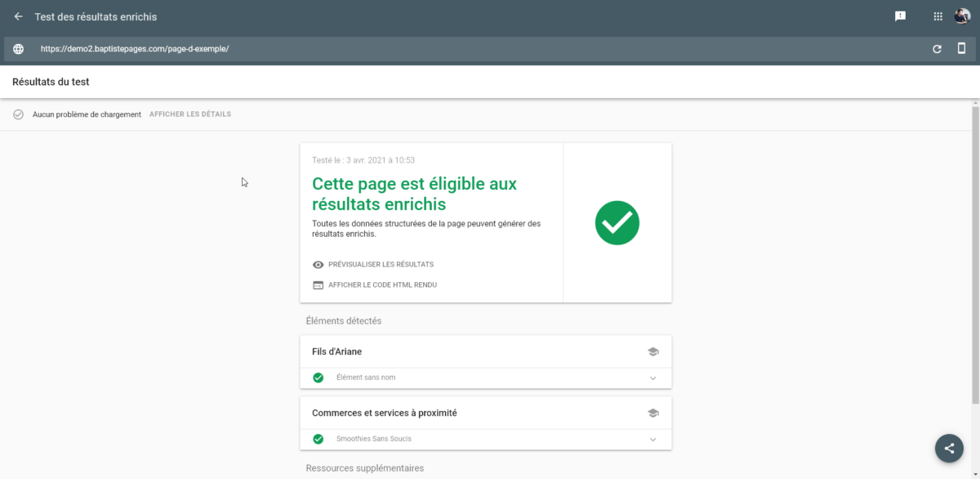Click PRÉVISUALISER LES RÉSULTATS
980x479 pixels.
pos(381,265)
